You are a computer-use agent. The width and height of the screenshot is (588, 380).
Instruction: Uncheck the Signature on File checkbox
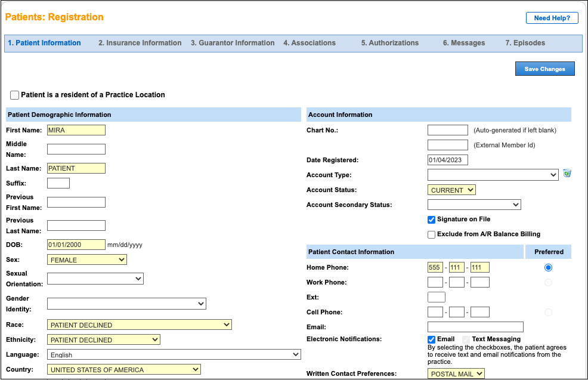click(x=431, y=220)
